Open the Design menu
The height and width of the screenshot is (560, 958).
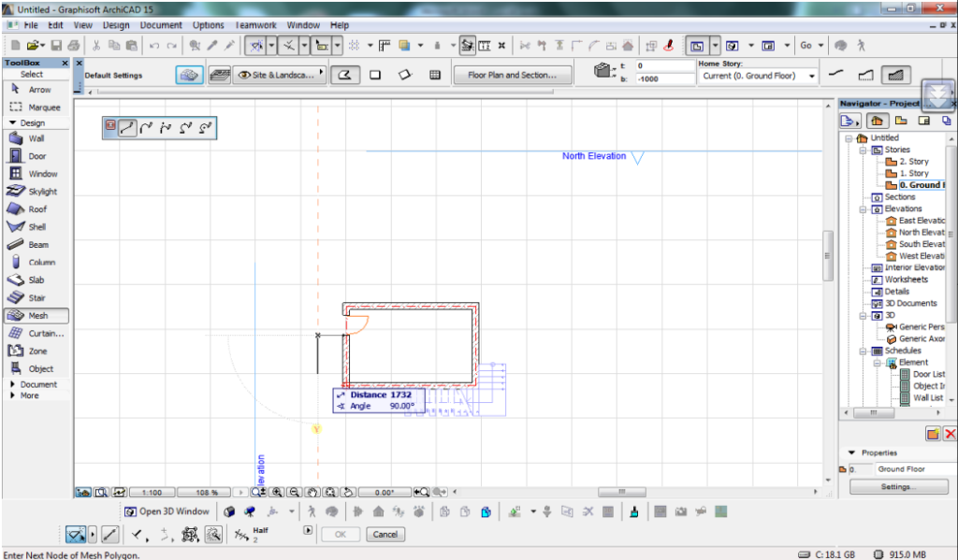click(116, 25)
